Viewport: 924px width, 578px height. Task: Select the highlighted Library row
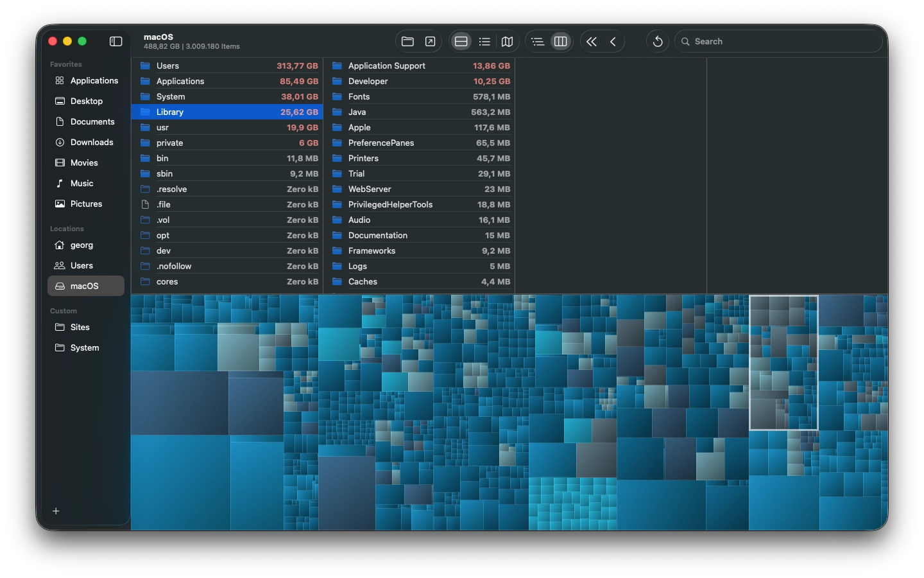227,112
